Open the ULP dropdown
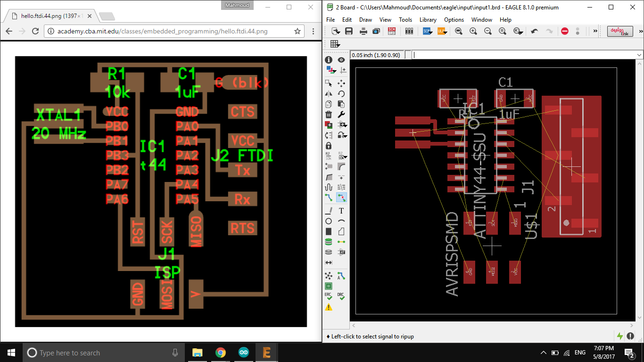The image size is (644, 362). click(442, 31)
